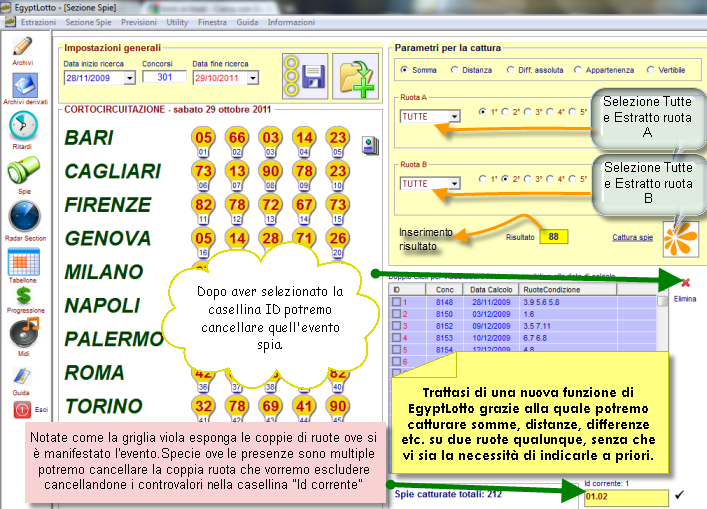
Task: Click the ID column header
Action: coord(408,289)
